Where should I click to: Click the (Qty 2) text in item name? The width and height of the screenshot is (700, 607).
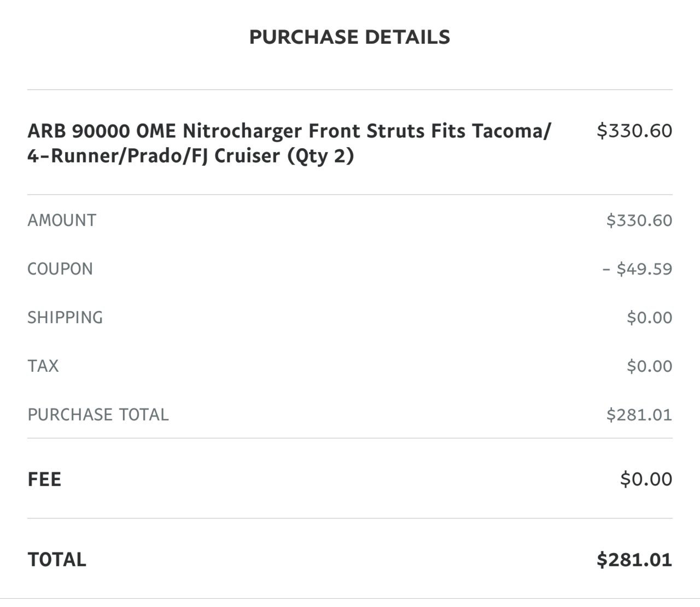coord(320,156)
